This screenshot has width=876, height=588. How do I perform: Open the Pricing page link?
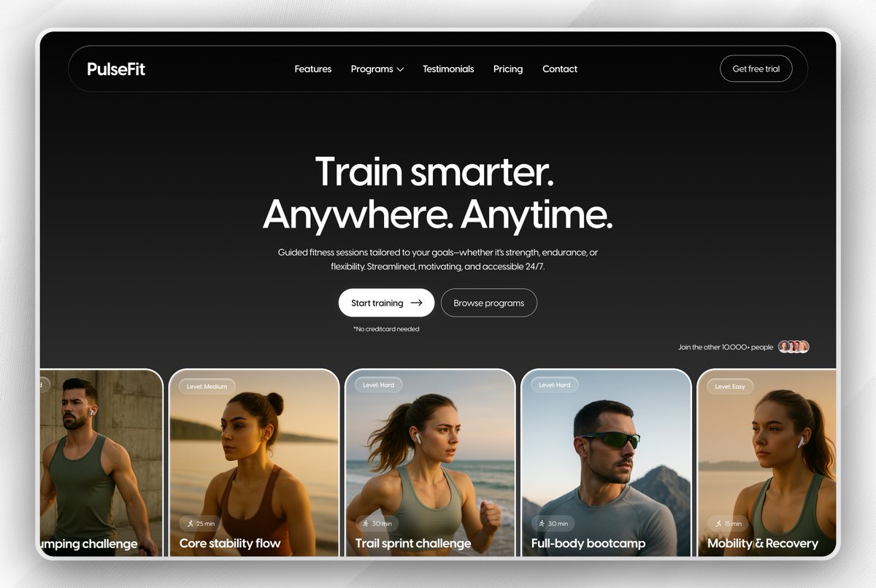pos(508,69)
